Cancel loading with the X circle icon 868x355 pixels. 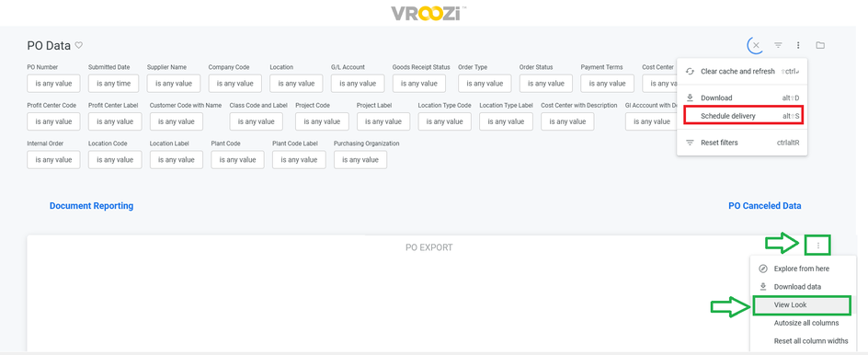click(x=756, y=45)
